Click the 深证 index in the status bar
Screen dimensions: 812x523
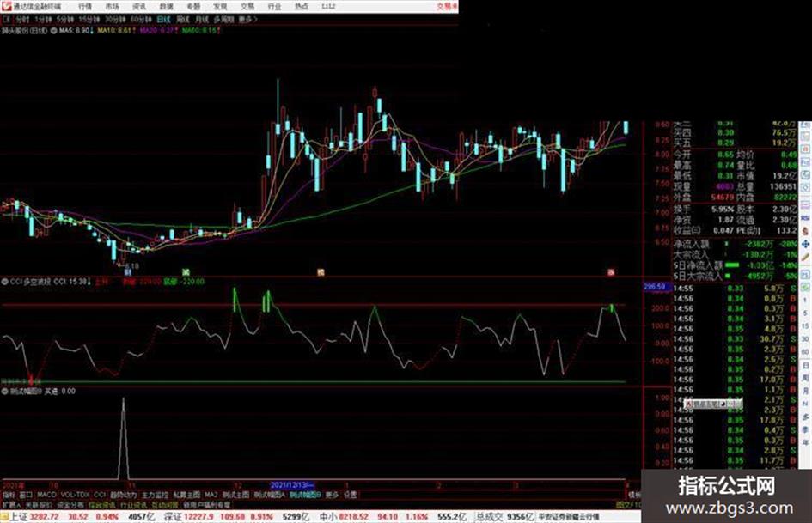172,517
